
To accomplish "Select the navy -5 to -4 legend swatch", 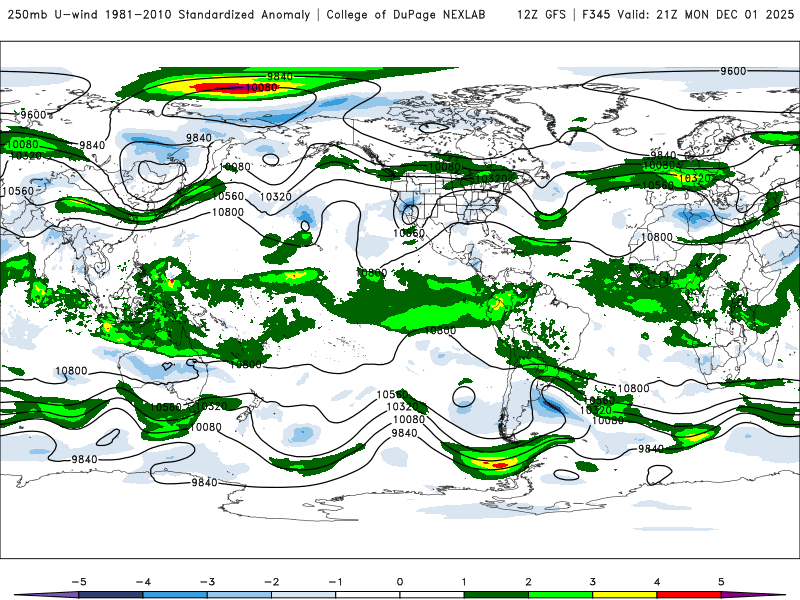I will [x=111, y=595].
